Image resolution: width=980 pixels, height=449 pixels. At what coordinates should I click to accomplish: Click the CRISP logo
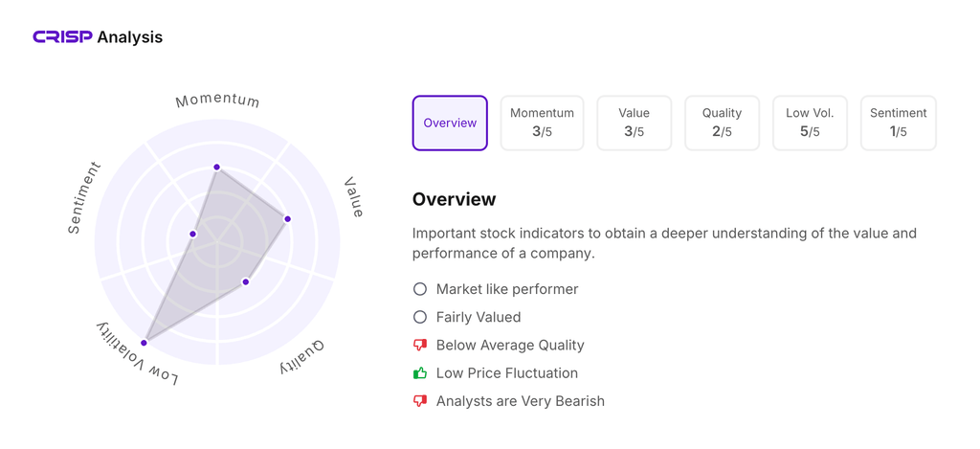point(62,37)
